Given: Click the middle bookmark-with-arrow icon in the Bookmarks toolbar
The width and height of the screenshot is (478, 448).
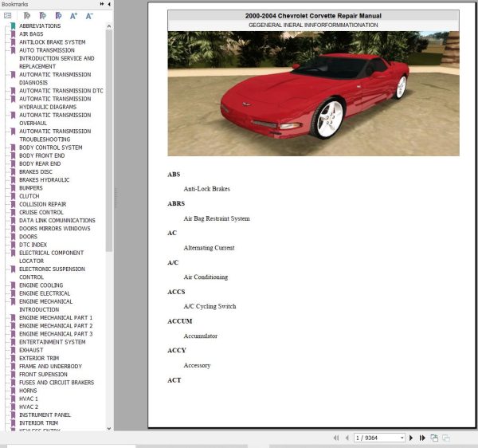Looking at the screenshot, I should point(43,16).
